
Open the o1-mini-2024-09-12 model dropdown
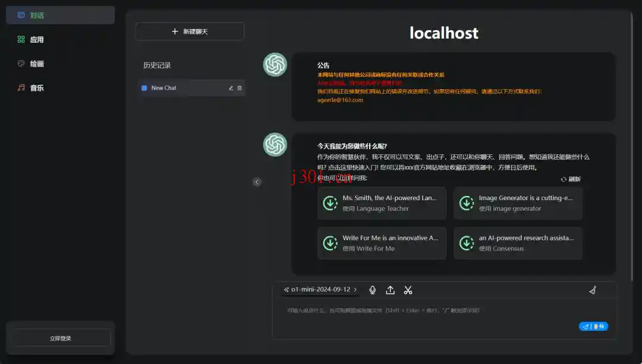tap(319, 290)
